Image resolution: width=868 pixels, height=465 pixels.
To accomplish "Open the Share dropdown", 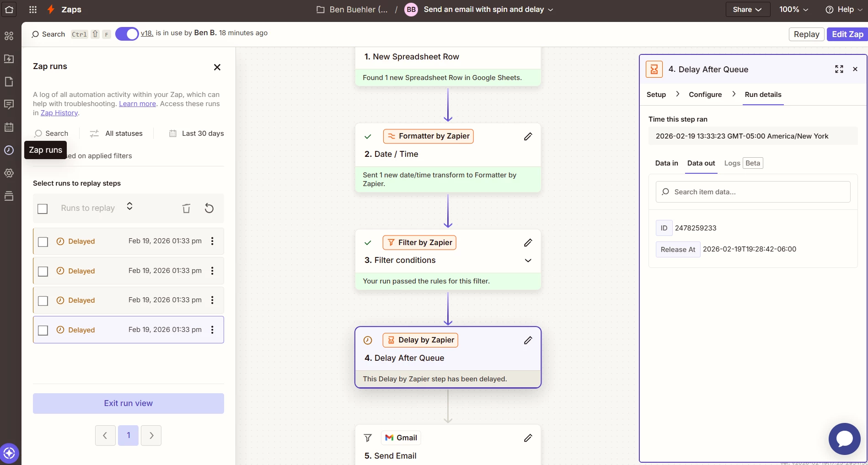I will [x=747, y=10].
